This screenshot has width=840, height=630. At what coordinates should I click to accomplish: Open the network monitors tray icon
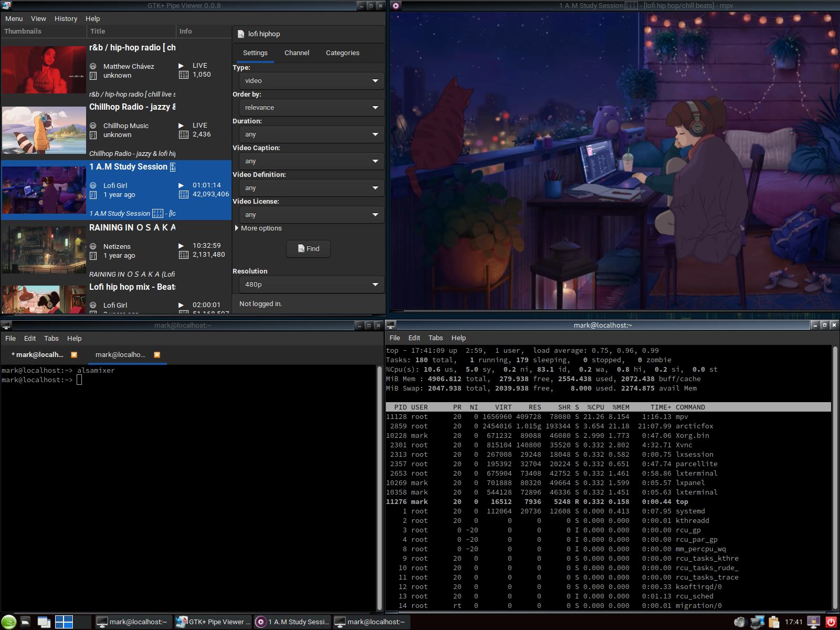click(x=757, y=622)
